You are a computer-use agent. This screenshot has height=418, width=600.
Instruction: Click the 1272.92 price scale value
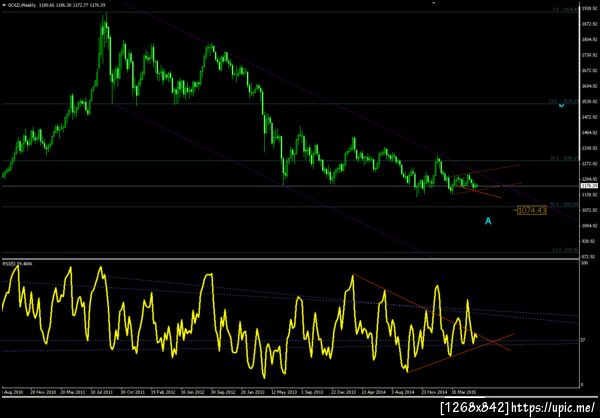tap(589, 163)
